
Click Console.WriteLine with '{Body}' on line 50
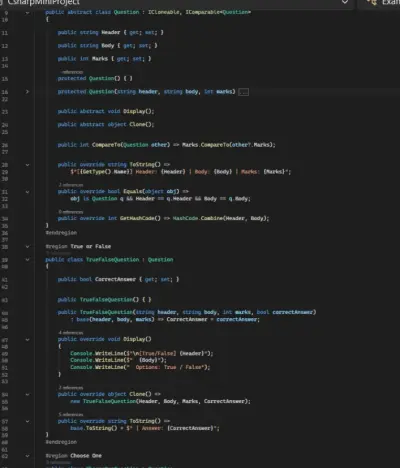click(118, 360)
